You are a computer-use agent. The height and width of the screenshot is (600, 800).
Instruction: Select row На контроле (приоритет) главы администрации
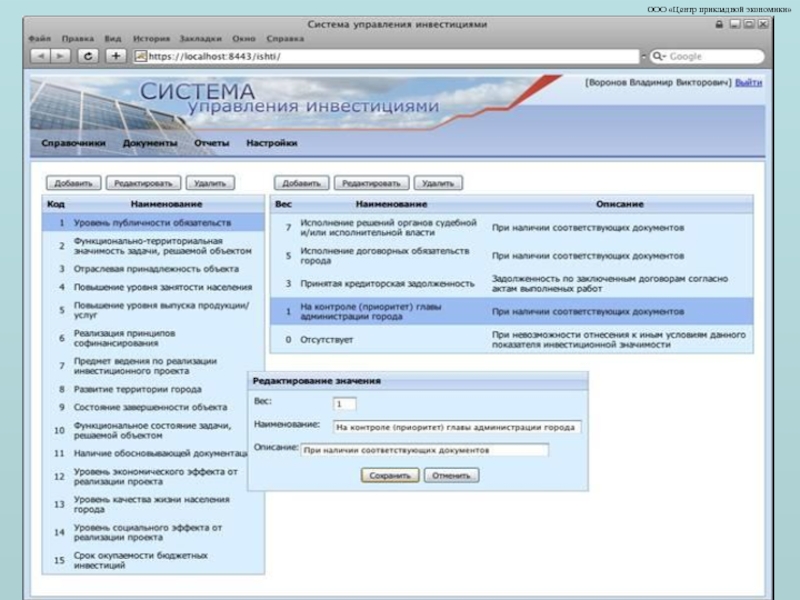[x=512, y=311]
